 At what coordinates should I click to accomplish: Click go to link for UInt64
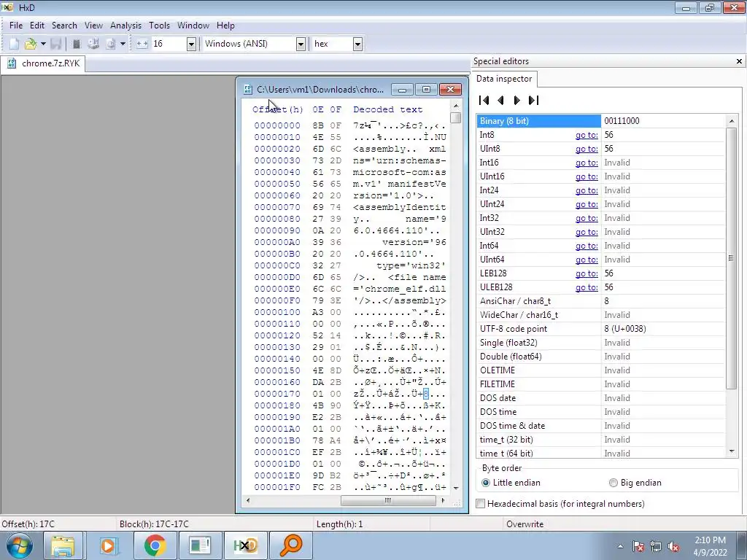(x=587, y=260)
